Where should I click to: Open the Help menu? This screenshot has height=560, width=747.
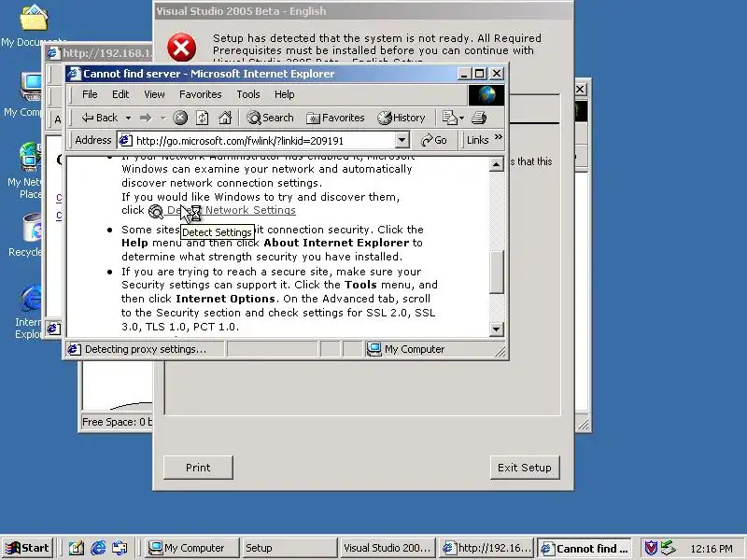click(285, 94)
